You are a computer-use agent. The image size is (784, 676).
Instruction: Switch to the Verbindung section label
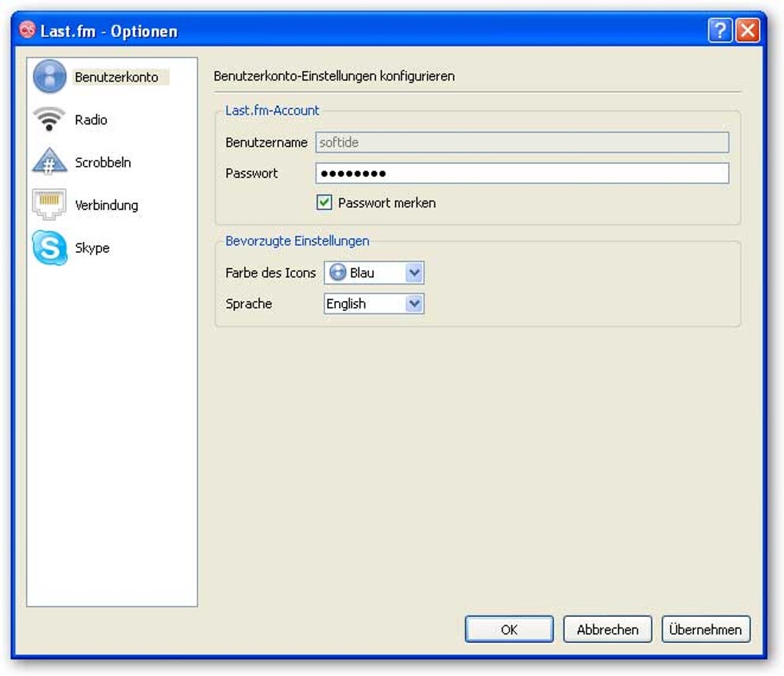107,205
